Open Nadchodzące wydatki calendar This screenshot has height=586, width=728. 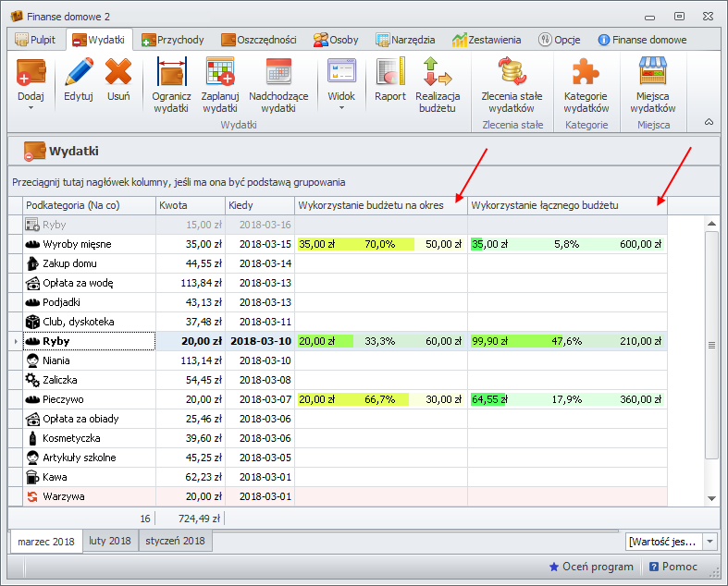point(278,72)
